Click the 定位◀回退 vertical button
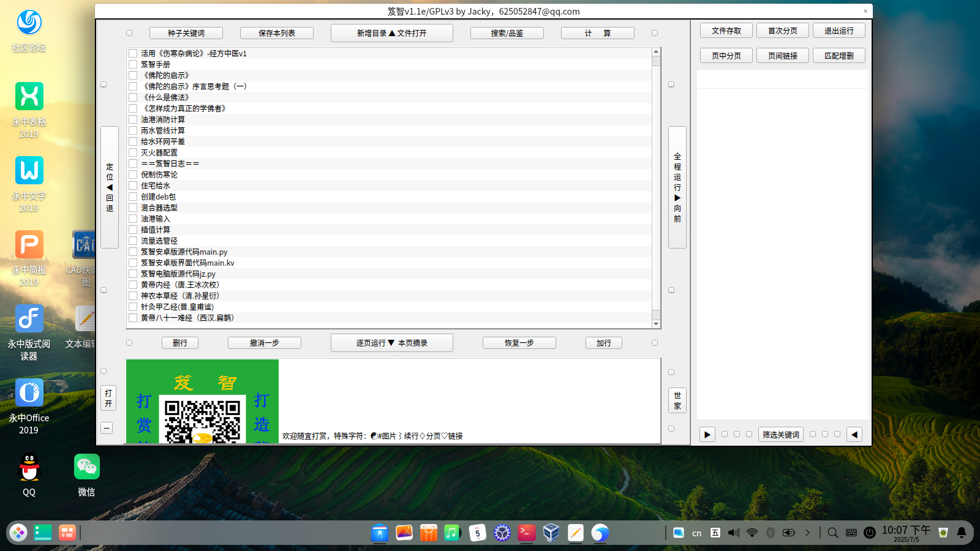 (x=110, y=187)
